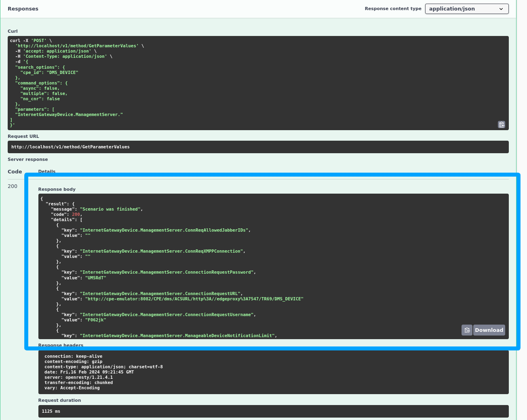Click the server openresty header line
Image resolution: width=527 pixels, height=420 pixels.
click(78, 378)
